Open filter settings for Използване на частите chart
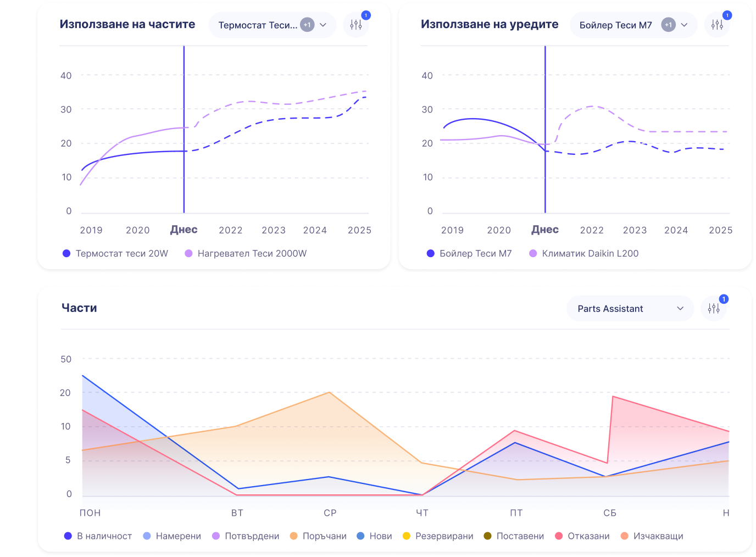 click(x=356, y=25)
